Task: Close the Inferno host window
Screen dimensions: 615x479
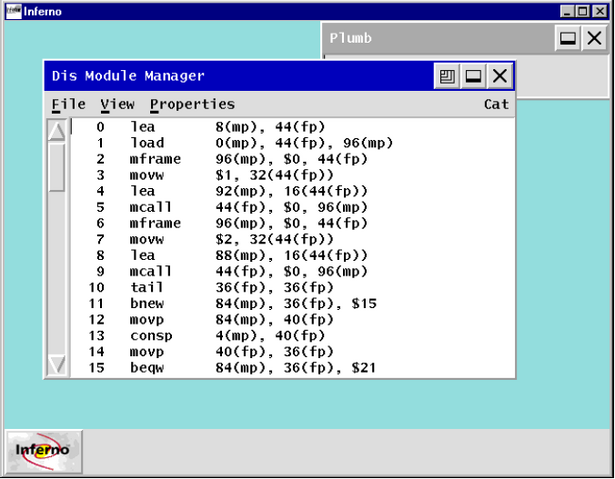Action: coord(600,11)
